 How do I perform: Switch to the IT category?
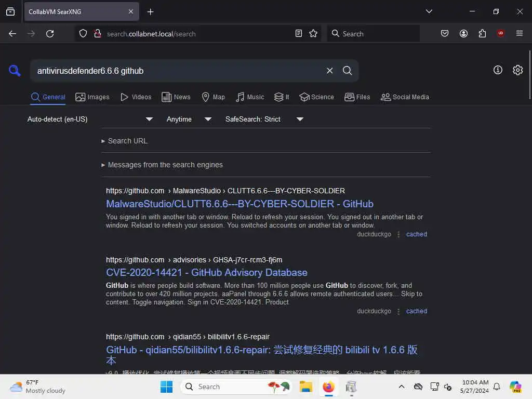[282, 97]
